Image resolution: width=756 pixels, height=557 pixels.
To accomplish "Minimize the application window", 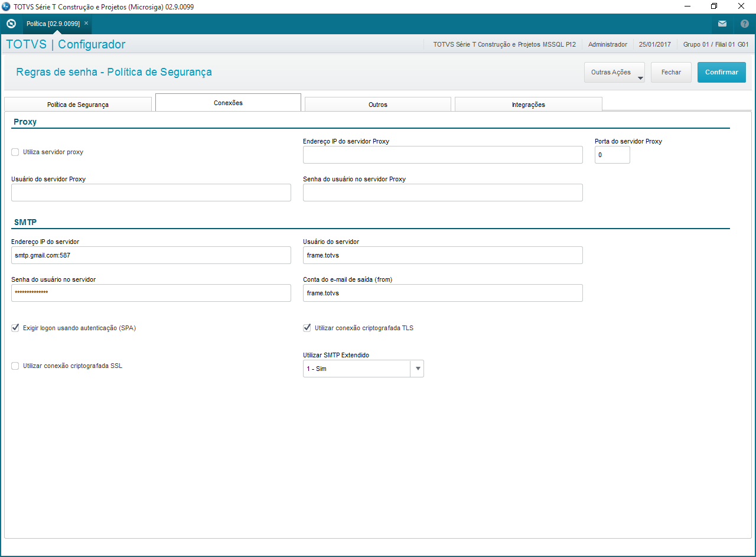I will coord(687,6).
